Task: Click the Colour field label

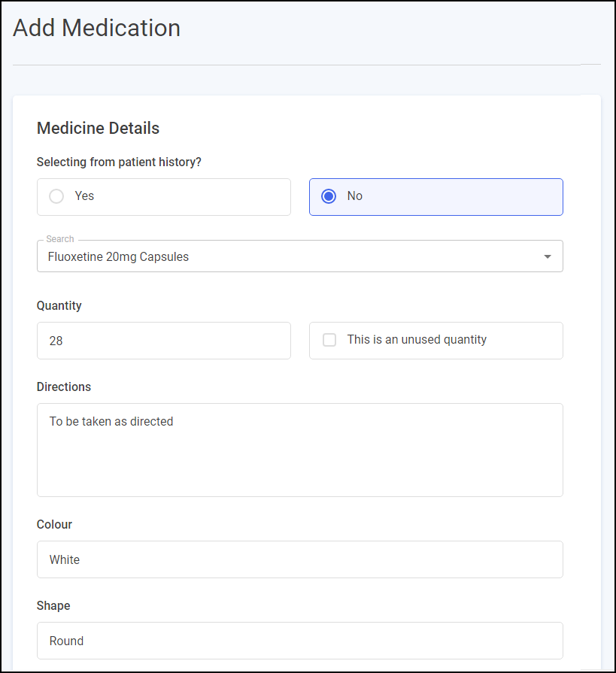Action: [x=54, y=524]
